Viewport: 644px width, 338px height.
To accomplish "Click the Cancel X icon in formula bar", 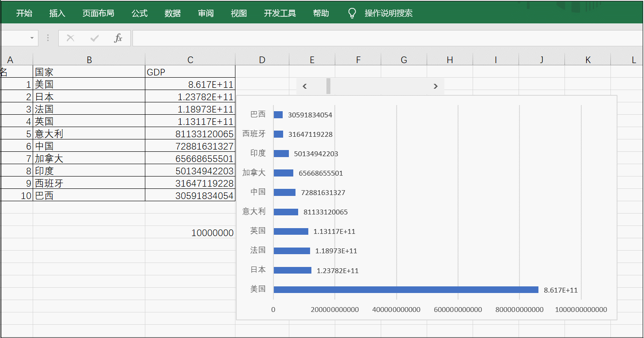I will pyautogui.click(x=70, y=38).
